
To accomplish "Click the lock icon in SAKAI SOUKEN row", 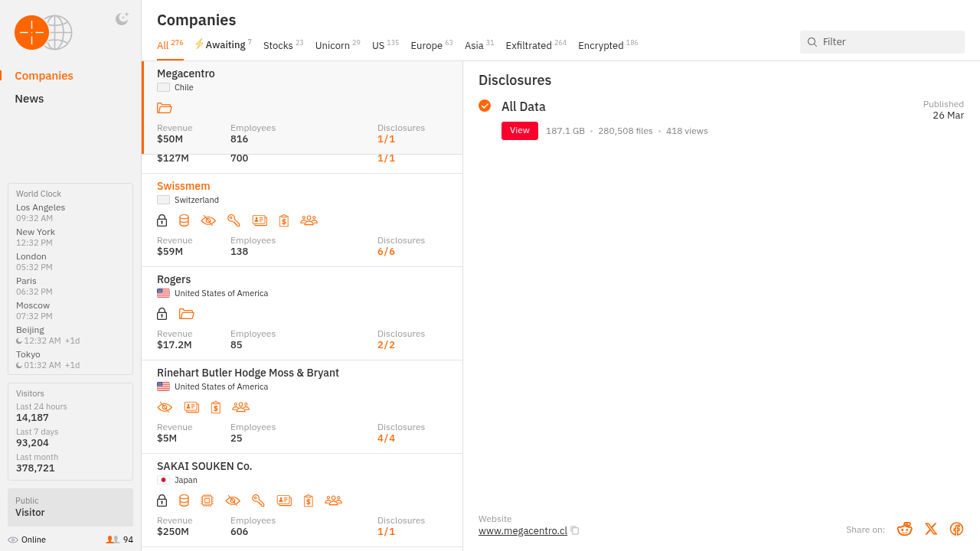I will pyautogui.click(x=162, y=500).
